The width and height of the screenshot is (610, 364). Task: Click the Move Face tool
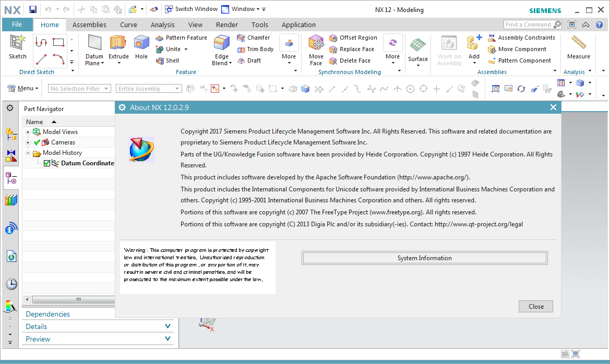(x=316, y=50)
